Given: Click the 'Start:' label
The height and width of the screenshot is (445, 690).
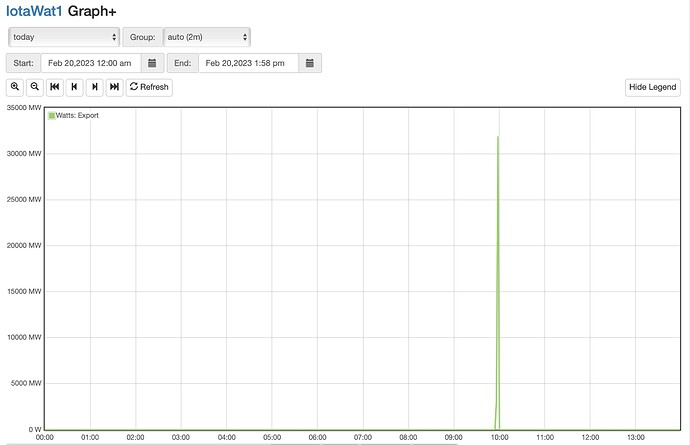Looking at the screenshot, I should pyautogui.click(x=23, y=63).
